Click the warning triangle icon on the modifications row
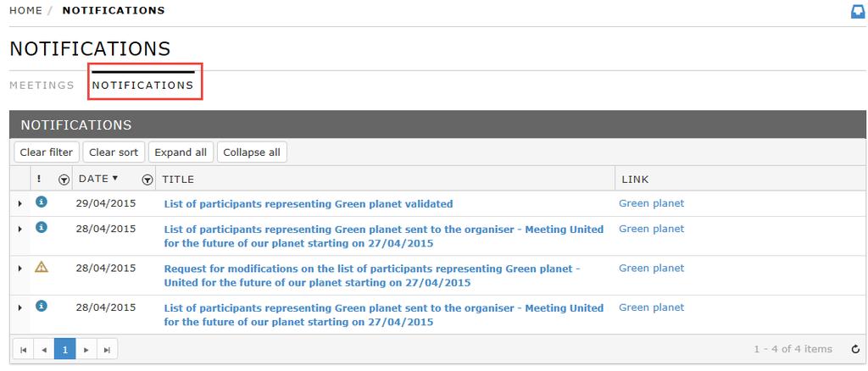The height and width of the screenshot is (371, 868). (42, 267)
